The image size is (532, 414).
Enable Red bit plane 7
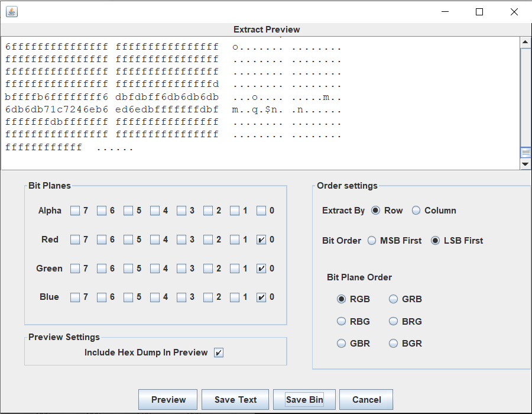(75, 240)
